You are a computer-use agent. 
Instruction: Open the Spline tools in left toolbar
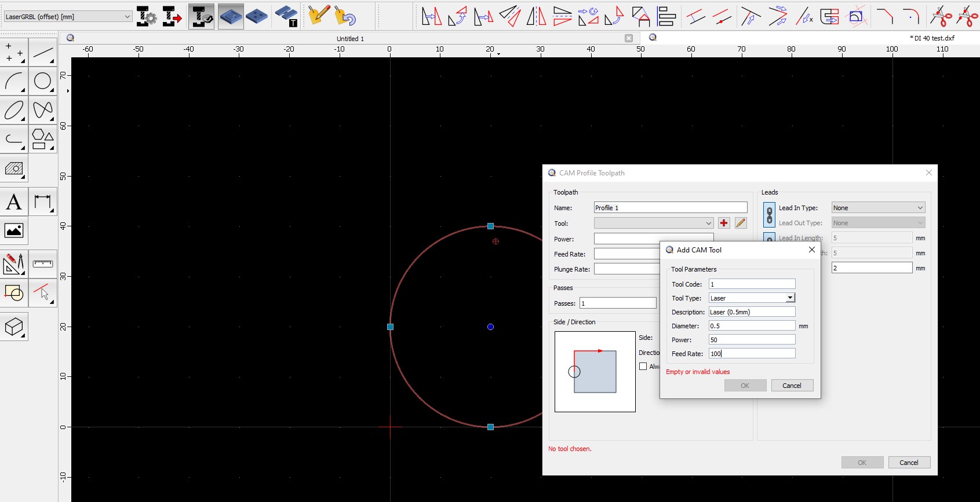click(x=43, y=110)
